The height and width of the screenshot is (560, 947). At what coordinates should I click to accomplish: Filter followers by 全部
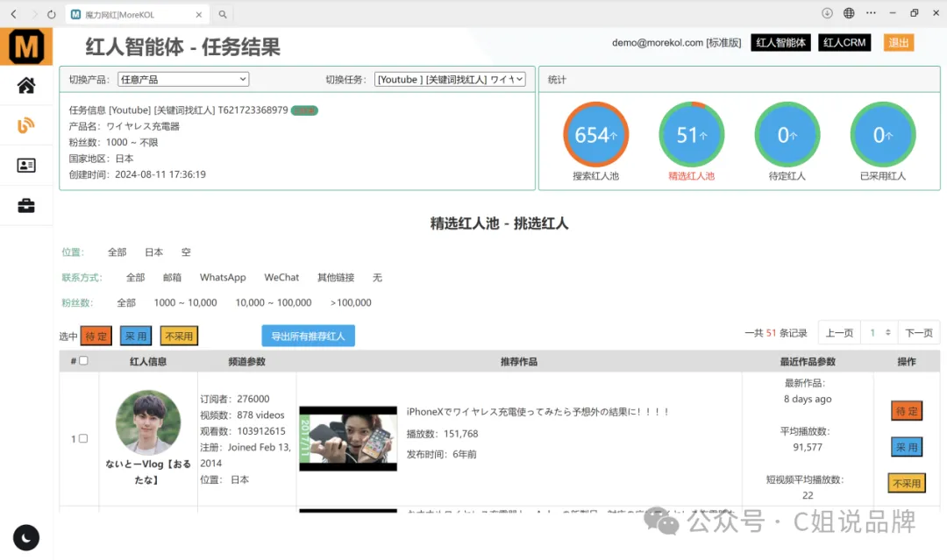[x=126, y=303]
